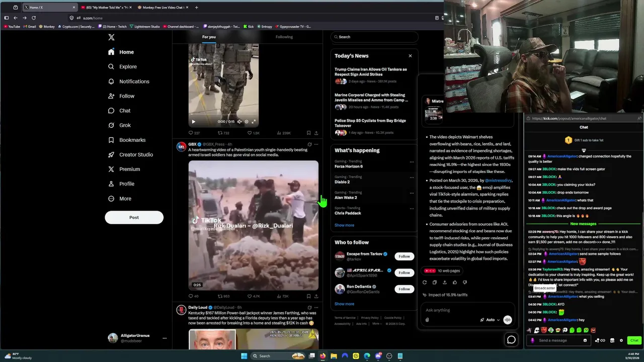
Task: Open Home in X sidebar
Action: (121, 52)
